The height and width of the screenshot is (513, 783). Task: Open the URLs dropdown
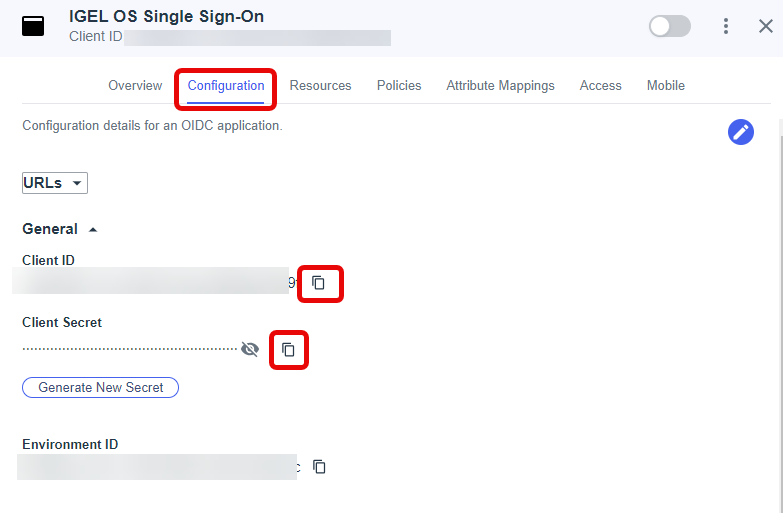[55, 183]
